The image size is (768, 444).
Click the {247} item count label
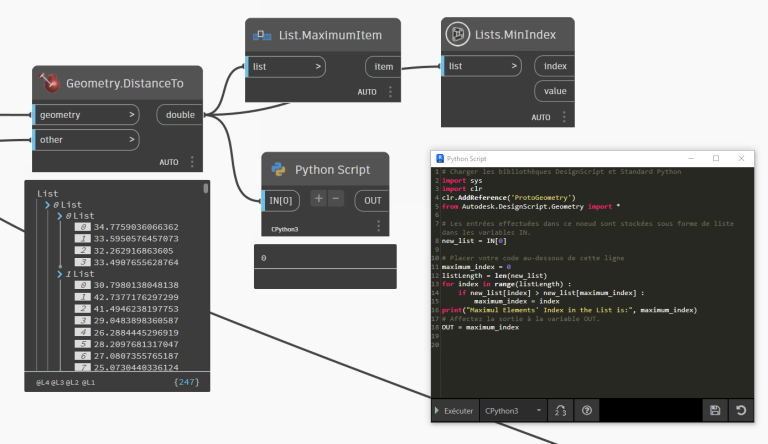(187, 382)
